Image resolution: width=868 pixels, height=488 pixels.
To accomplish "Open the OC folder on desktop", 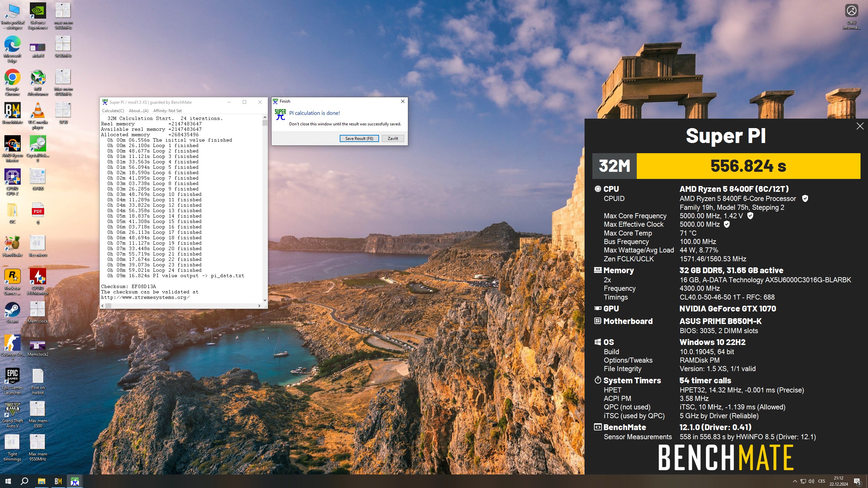I will [x=13, y=213].
